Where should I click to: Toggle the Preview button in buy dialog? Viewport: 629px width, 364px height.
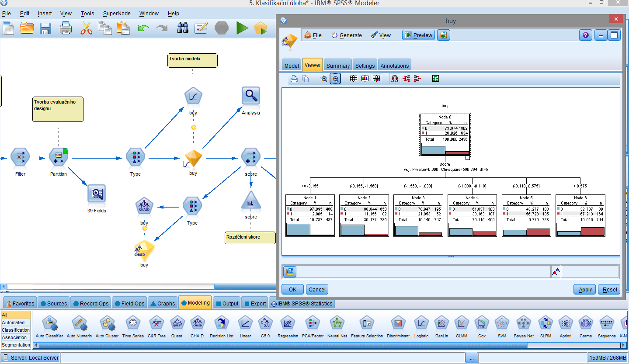[419, 35]
